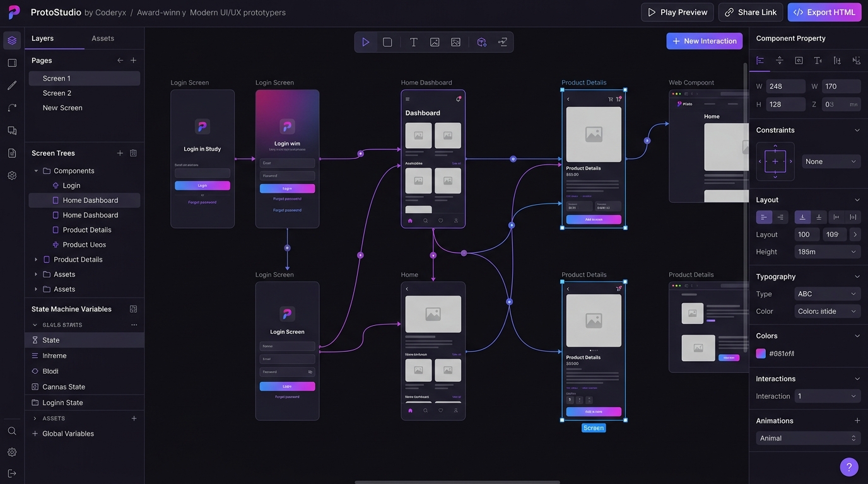Open the Layers stack icon in sidebar
This screenshot has width=868, height=484.
pyautogui.click(x=12, y=41)
